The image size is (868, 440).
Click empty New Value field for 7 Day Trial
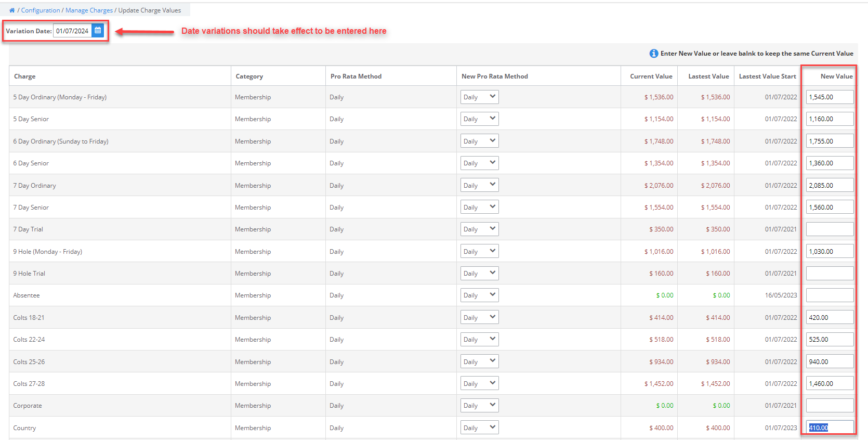tap(830, 229)
